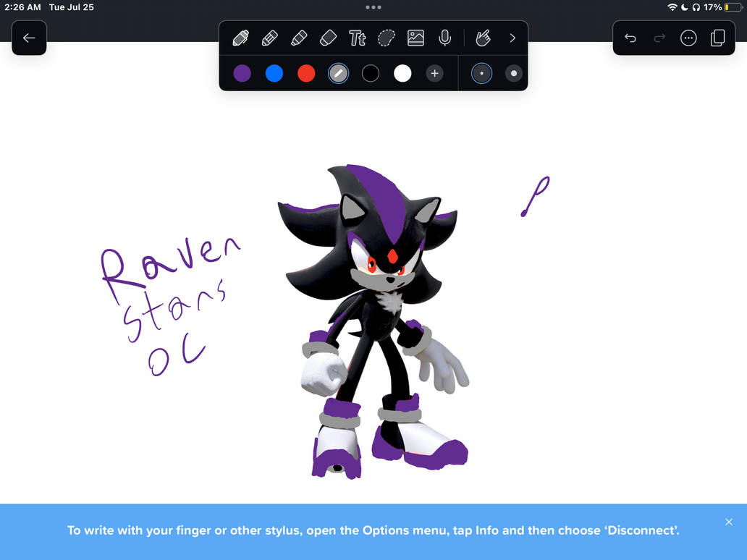
Task: Edit the selected gray color swatch
Action: [338, 73]
